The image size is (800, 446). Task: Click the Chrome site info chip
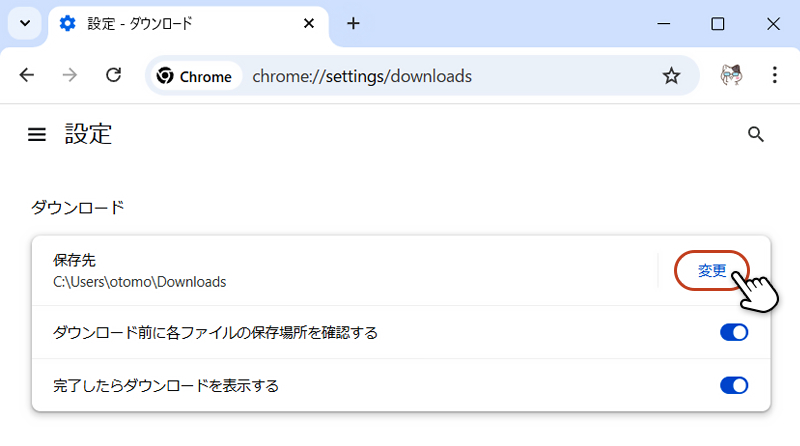click(x=196, y=76)
